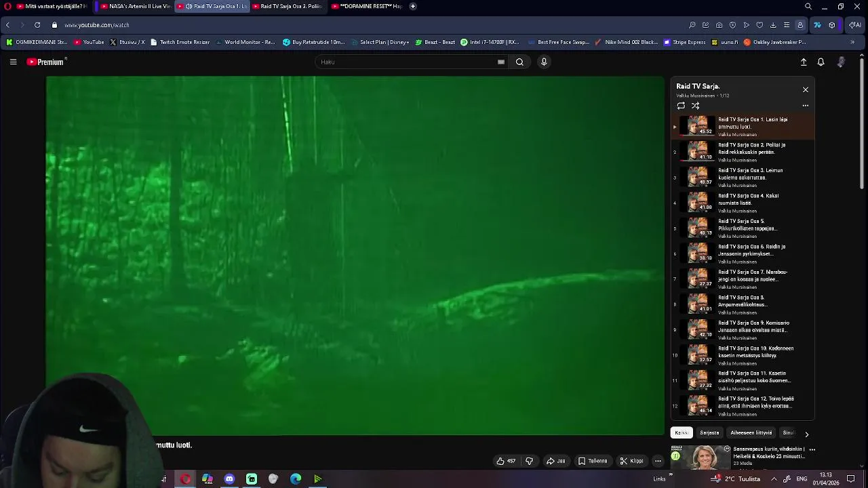Image resolution: width=868 pixels, height=488 pixels.
Task: Open the World Monitor bookmark
Action: (x=245, y=42)
